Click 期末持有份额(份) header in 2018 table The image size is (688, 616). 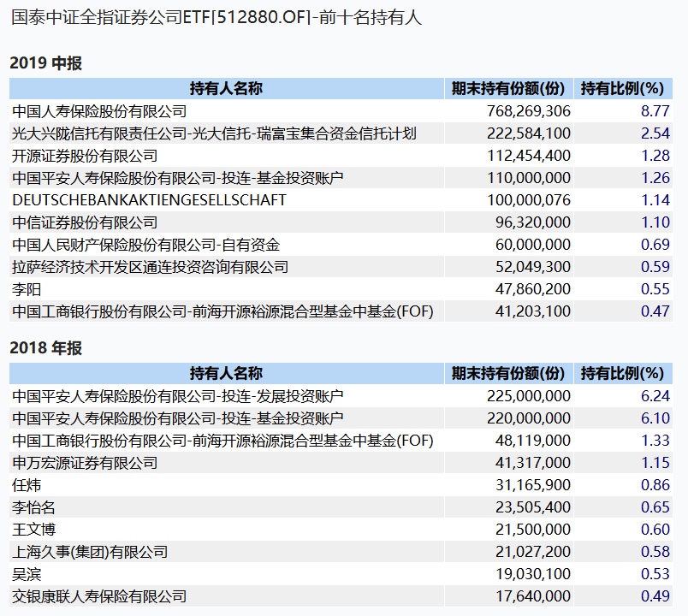pyautogui.click(x=508, y=373)
